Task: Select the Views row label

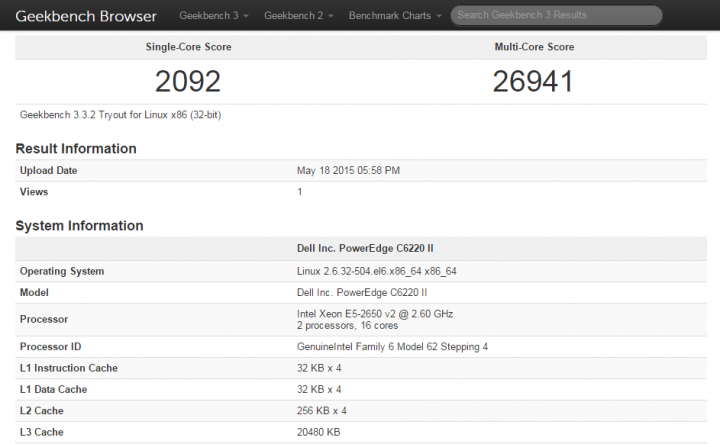Action: click(x=34, y=192)
